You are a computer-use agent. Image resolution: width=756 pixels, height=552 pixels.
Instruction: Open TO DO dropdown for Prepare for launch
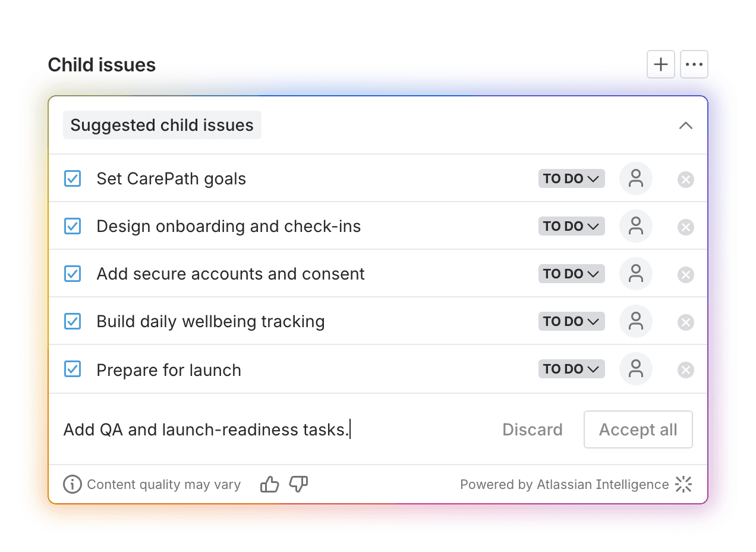tap(572, 369)
